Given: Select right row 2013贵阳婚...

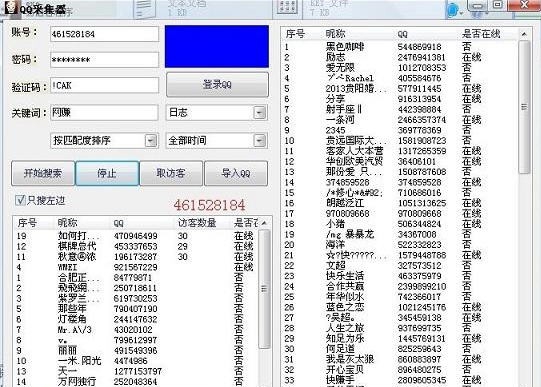Looking at the screenshot, I should (x=400, y=89).
